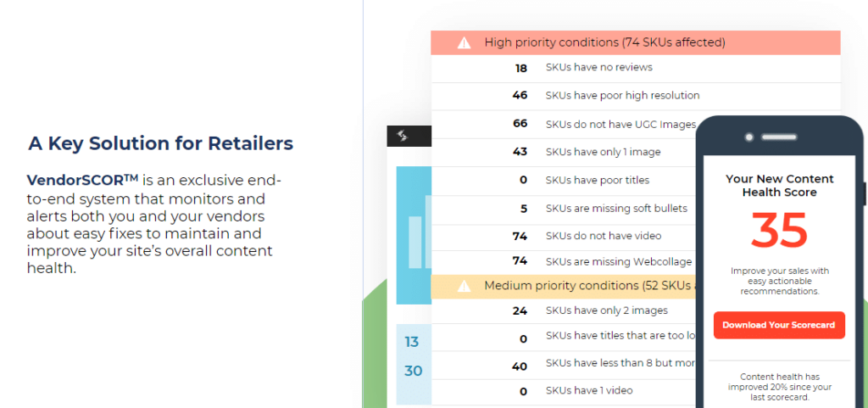Viewport: 868px width, 408px height.
Task: Select the SKUs have poor titles row
Action: point(564,181)
